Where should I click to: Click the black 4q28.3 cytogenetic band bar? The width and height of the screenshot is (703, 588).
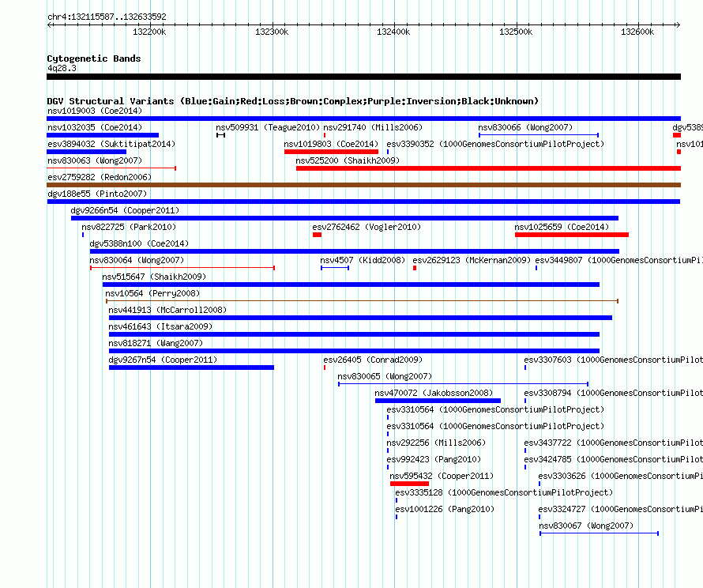pos(363,77)
